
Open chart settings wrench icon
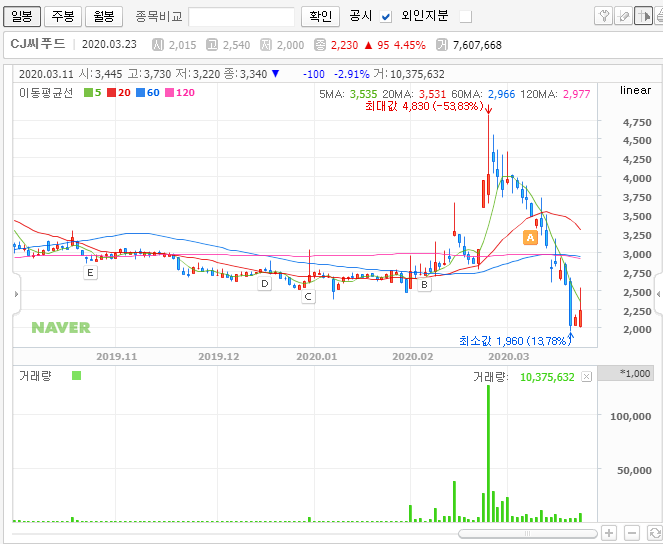click(x=603, y=16)
